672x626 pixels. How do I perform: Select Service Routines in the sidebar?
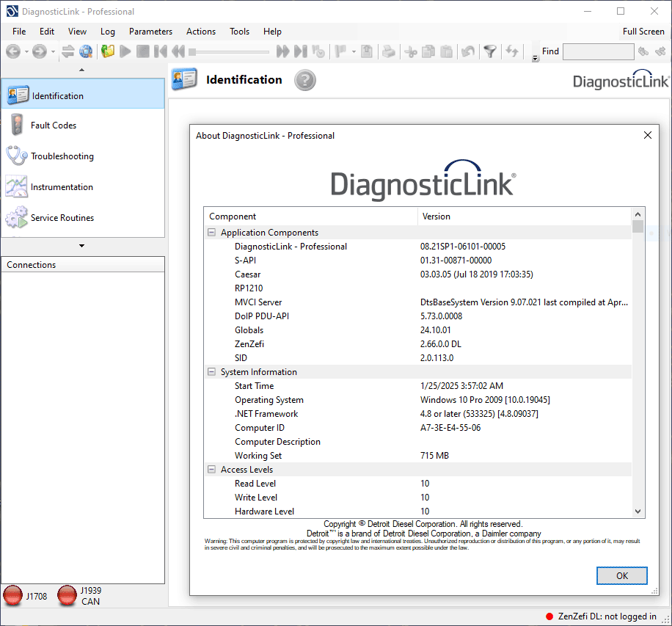tap(83, 218)
